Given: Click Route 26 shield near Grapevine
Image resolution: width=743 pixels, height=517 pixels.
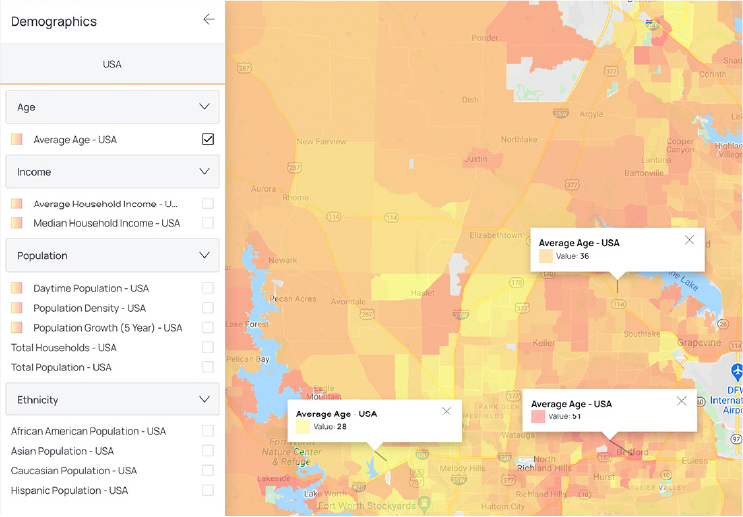Looking at the screenshot, I should click(723, 324).
